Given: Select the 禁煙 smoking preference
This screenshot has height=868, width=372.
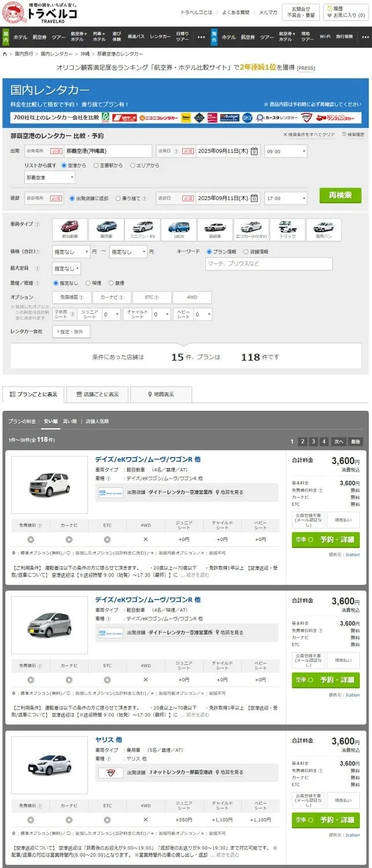Looking at the screenshot, I should click(x=112, y=284).
